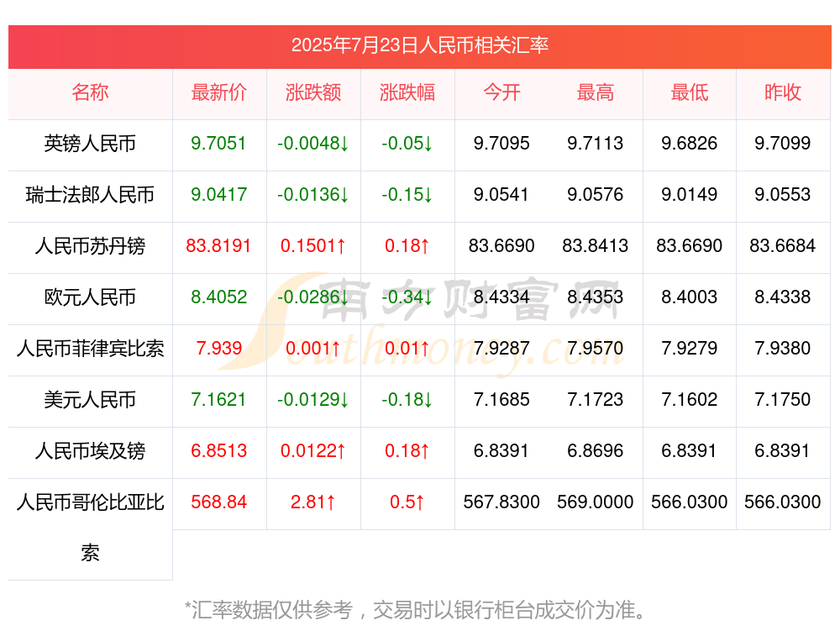
Task: Click the '欧元人民币' row name
Action: [90, 297]
